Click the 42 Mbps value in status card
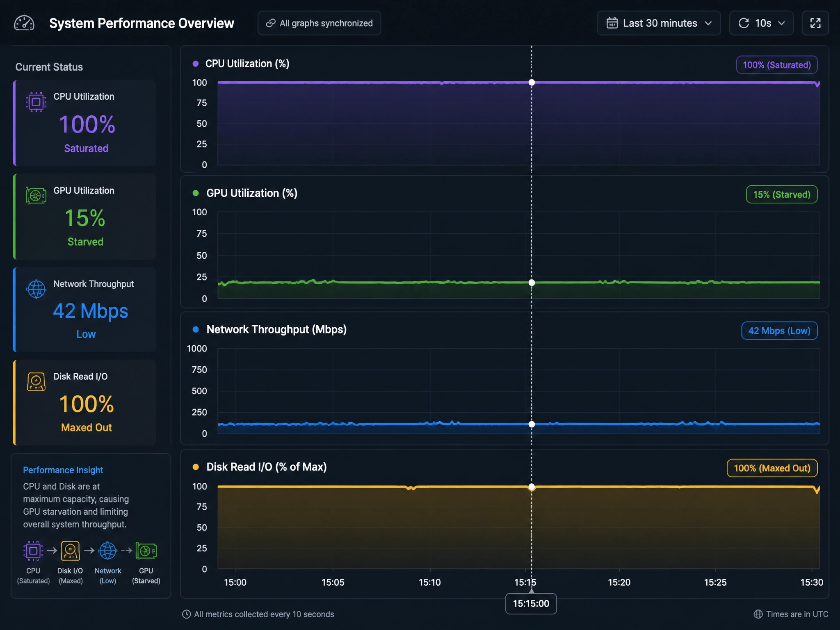 tap(91, 311)
